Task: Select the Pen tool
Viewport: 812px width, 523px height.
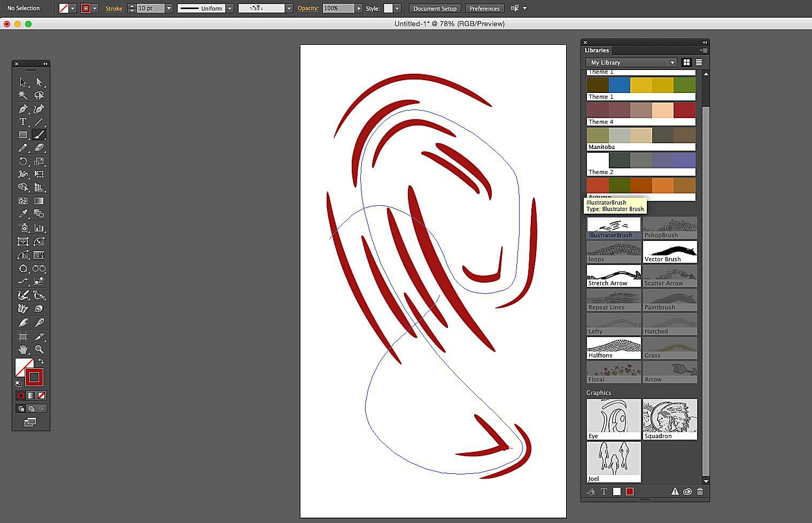Action: 23,109
